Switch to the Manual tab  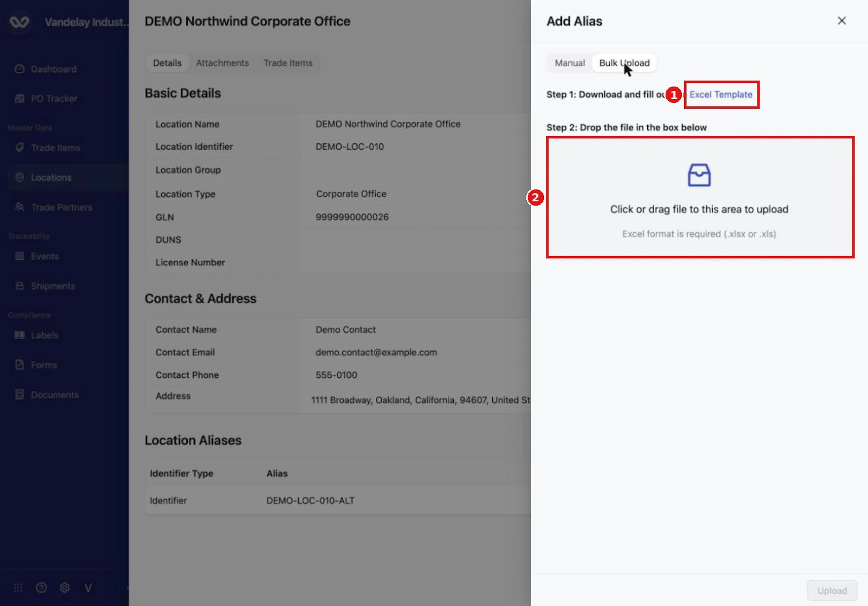coord(569,63)
